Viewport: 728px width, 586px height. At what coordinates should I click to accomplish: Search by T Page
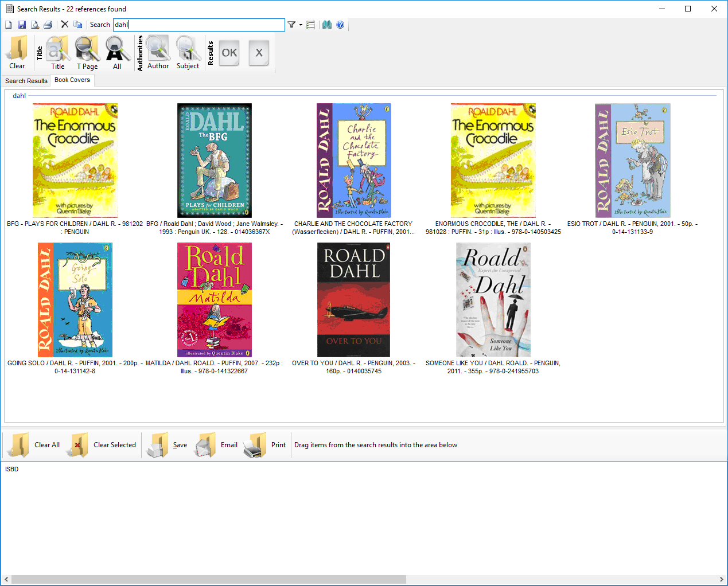coord(87,52)
